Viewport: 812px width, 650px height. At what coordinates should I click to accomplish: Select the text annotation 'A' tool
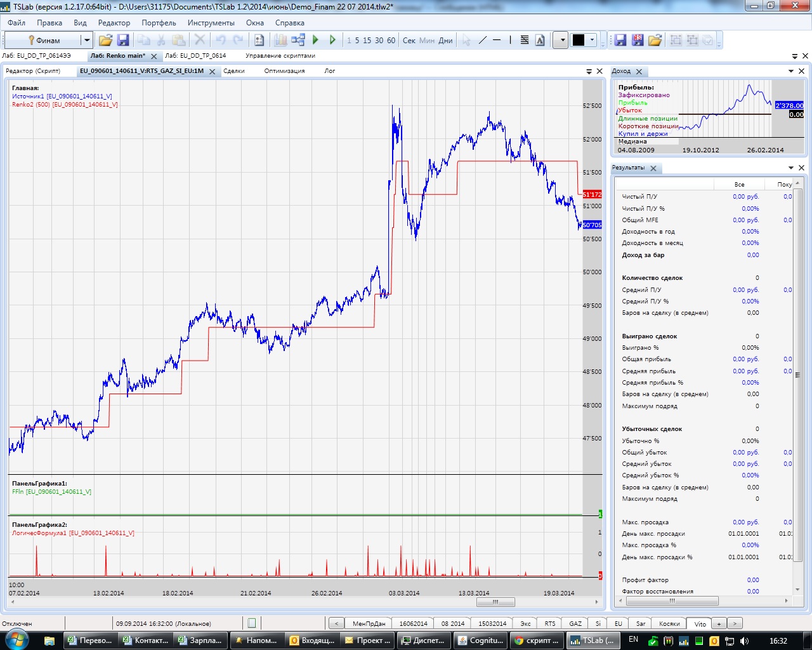tap(540, 40)
